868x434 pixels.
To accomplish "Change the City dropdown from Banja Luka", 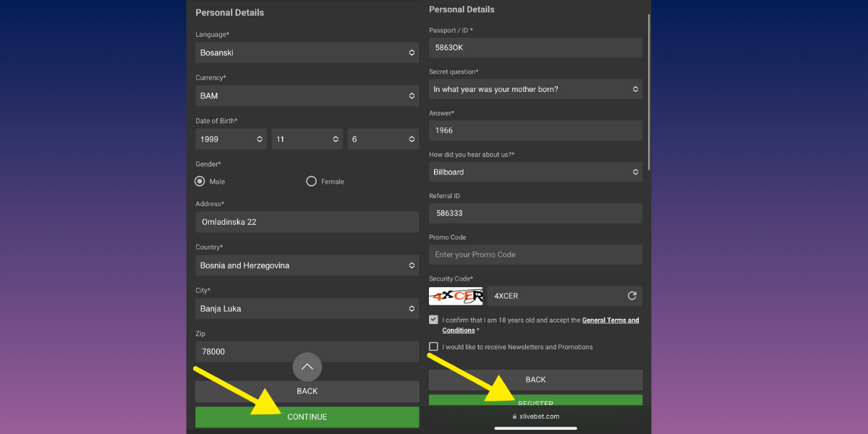I will (307, 309).
